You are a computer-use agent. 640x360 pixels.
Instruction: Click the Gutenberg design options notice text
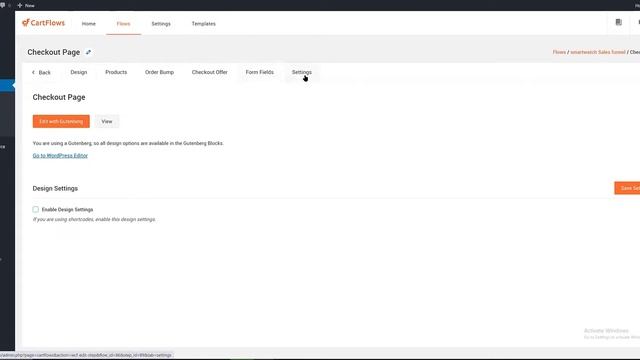128,143
